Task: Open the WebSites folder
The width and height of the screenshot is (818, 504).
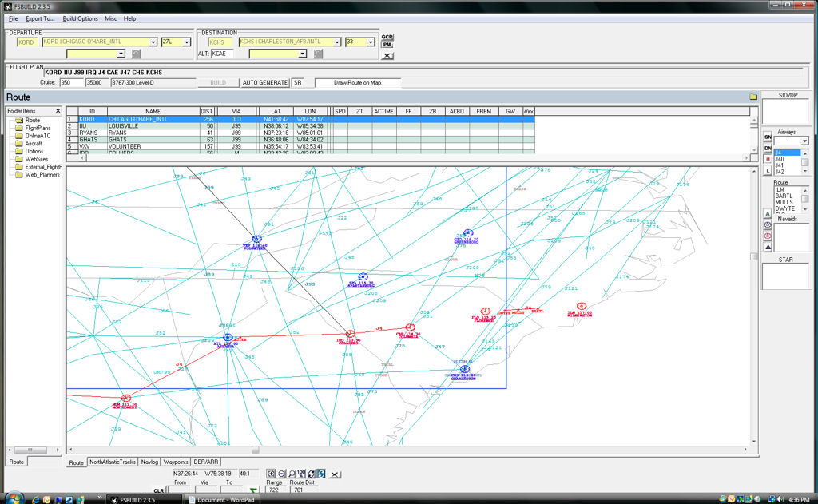Action: coord(37,159)
